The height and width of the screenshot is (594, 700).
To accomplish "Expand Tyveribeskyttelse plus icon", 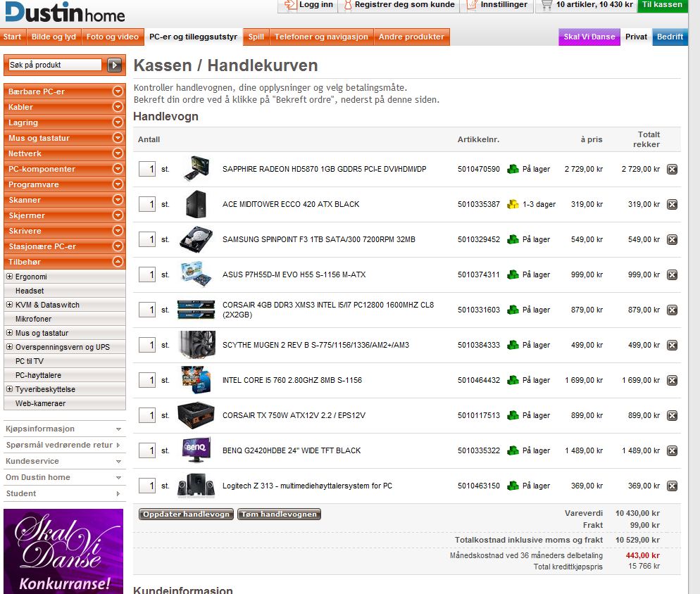I will click(x=9, y=389).
